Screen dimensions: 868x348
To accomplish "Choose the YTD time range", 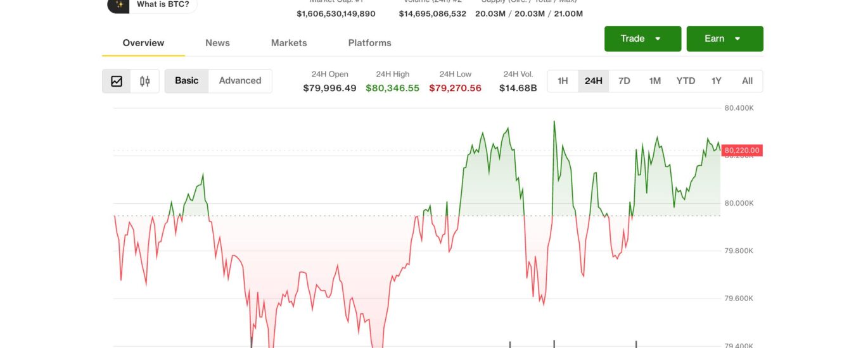I will coord(686,81).
